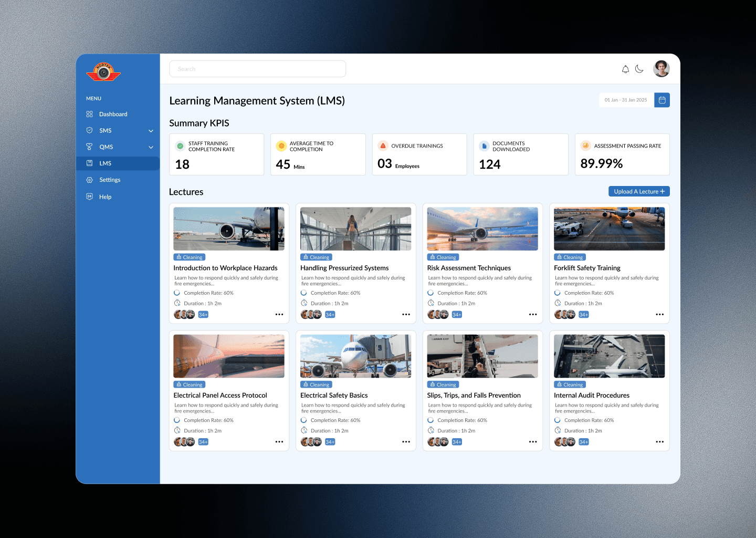Viewport: 756px width, 538px height.
Task: Toggle dark mode with the moon icon
Action: [x=639, y=69]
